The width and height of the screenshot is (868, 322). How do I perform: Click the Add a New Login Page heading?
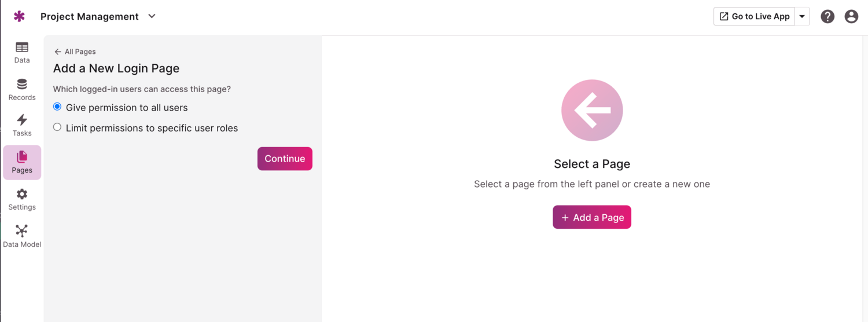tap(116, 68)
